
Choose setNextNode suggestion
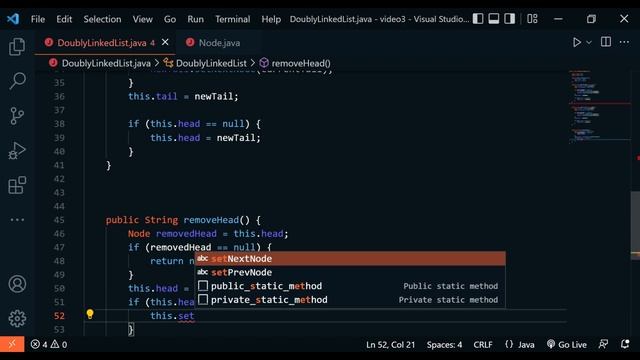[x=350, y=258]
